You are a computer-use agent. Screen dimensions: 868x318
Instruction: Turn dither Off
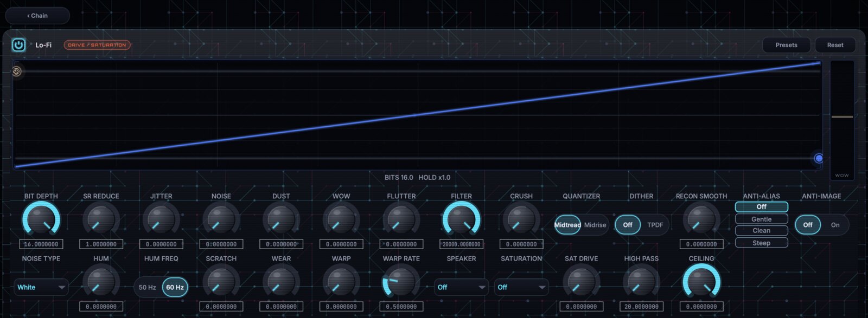click(628, 225)
